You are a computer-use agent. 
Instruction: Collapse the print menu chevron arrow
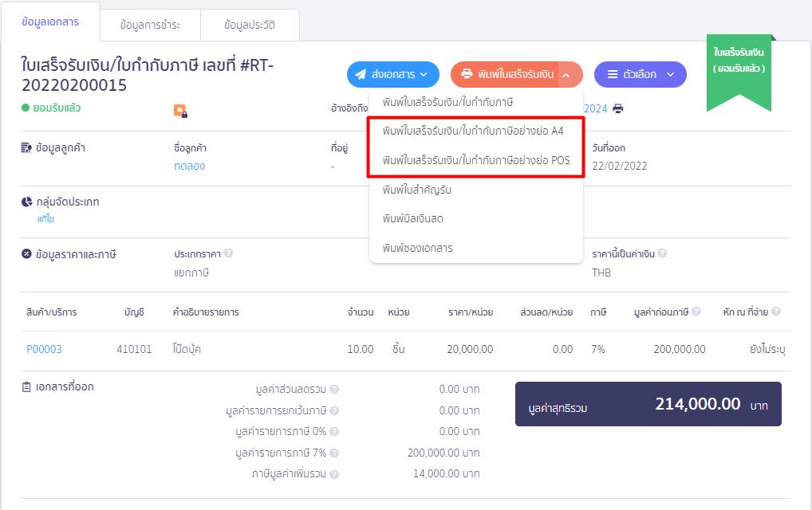click(x=566, y=75)
